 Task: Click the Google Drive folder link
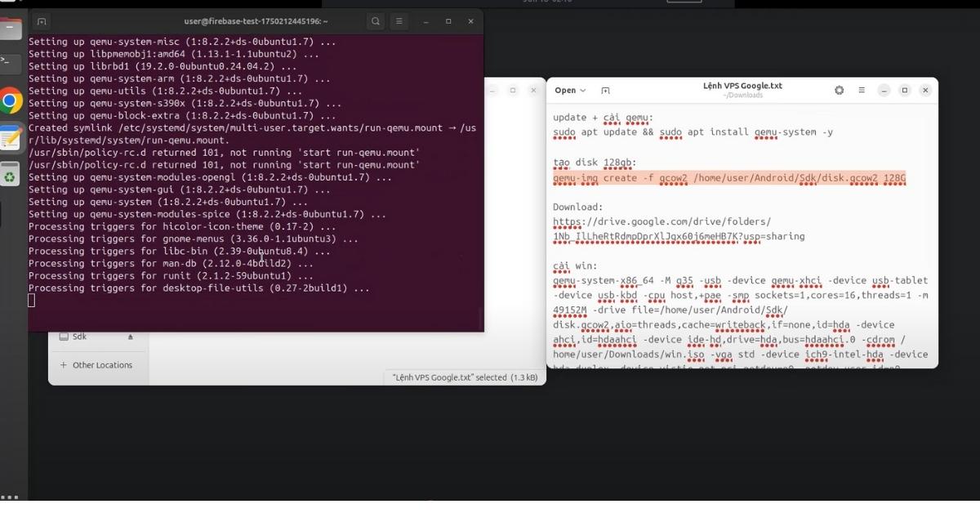(679, 229)
